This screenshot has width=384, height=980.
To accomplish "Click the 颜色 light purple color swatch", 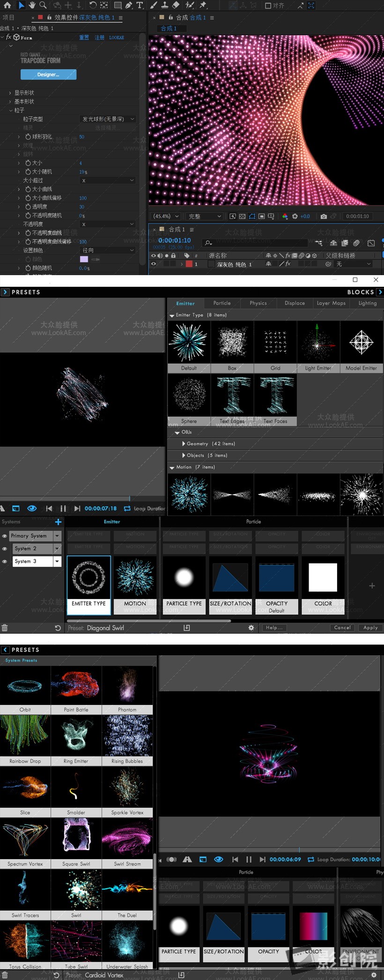I will 84,259.
